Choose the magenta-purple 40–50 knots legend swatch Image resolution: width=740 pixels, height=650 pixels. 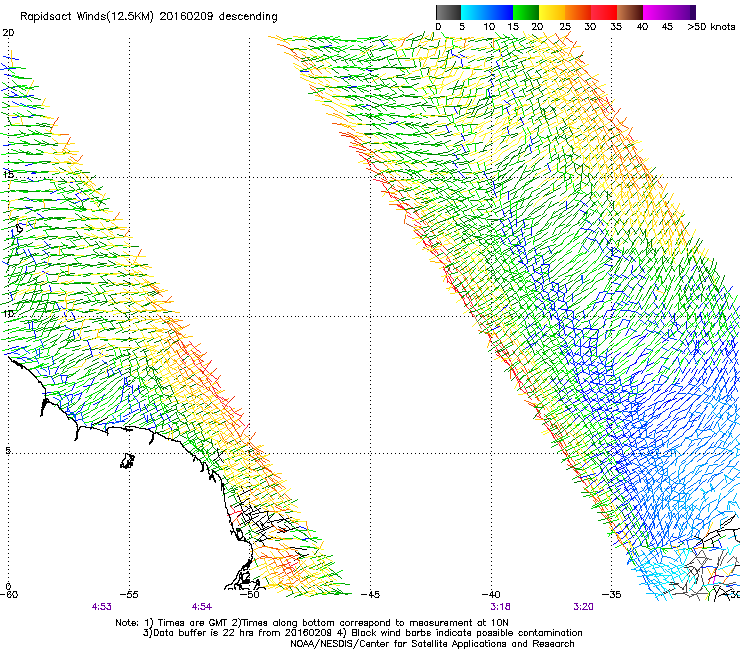(669, 12)
